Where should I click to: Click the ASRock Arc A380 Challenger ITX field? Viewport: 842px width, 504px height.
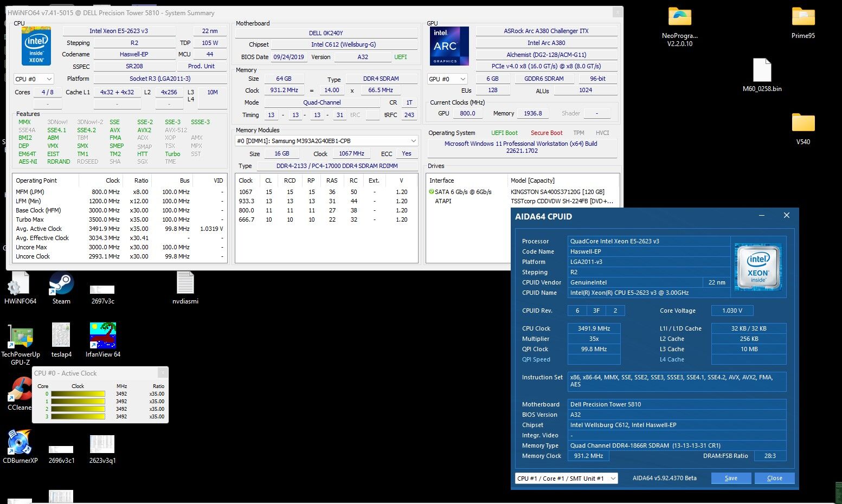[x=547, y=31]
